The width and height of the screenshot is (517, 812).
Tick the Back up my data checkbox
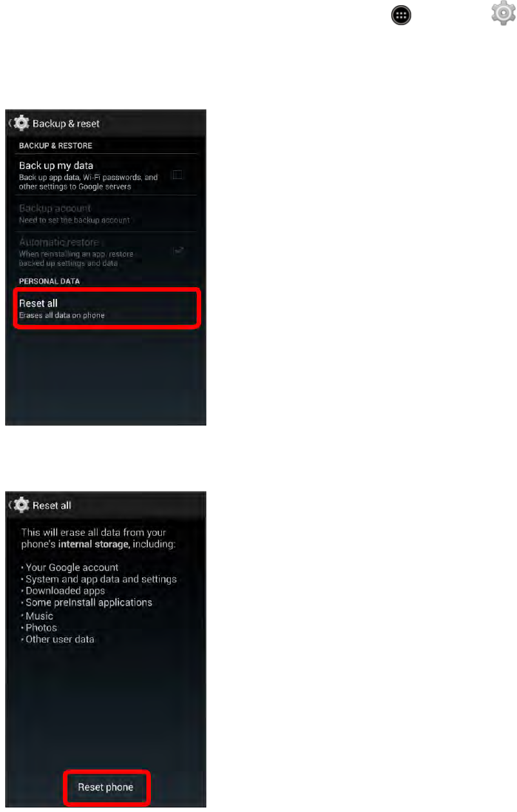(x=177, y=175)
